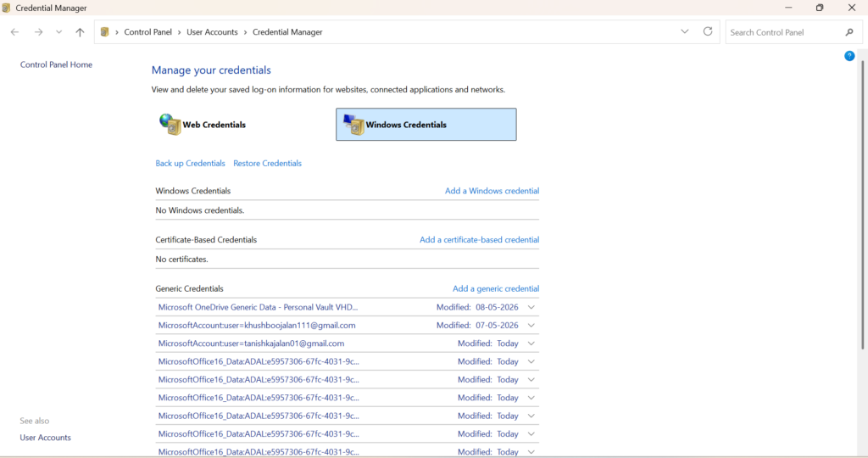Screen dimensions: 868x458
Task: Click the vertical scrollbar of the page
Action: pyautogui.click(x=862, y=205)
